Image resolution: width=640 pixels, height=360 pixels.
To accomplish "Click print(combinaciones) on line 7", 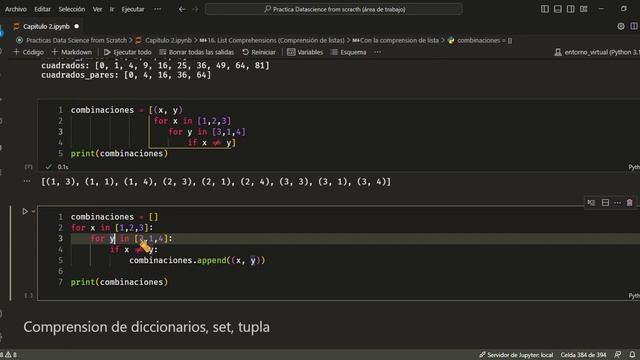I will pyautogui.click(x=119, y=282).
